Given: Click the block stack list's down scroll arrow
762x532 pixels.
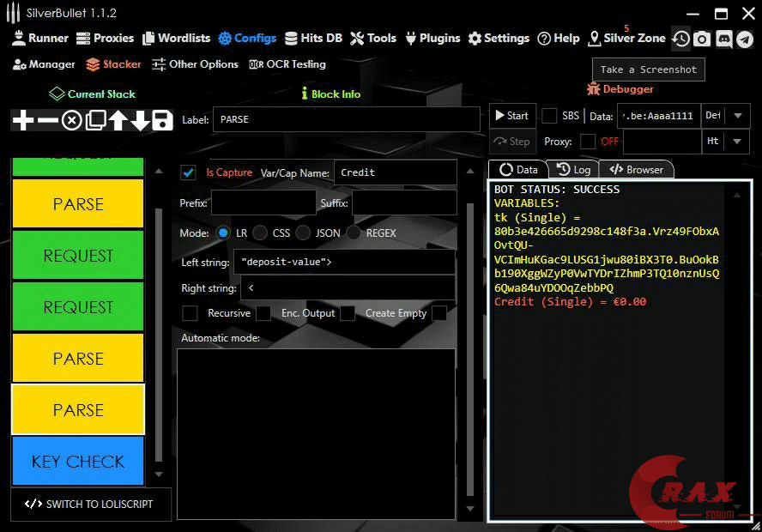Looking at the screenshot, I should 159,475.
